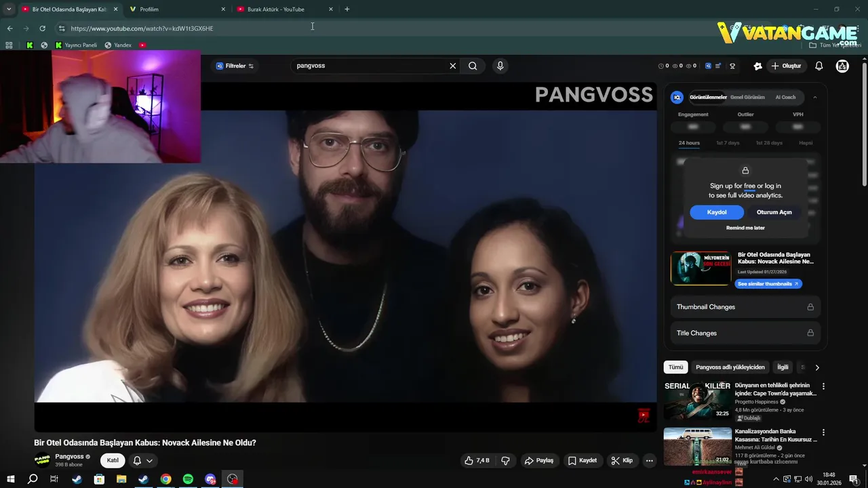
Task: Run search with the magnifier button
Action: coord(473,66)
